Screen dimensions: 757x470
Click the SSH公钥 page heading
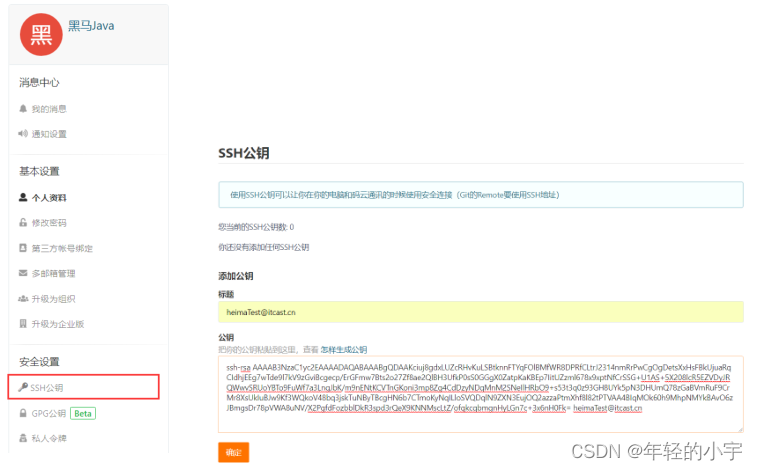[x=244, y=153]
